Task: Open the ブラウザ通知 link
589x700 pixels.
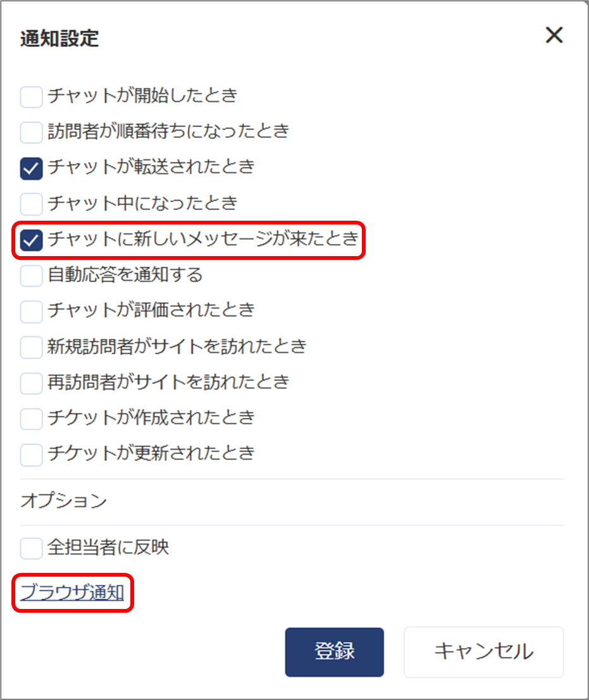Action: point(72,593)
